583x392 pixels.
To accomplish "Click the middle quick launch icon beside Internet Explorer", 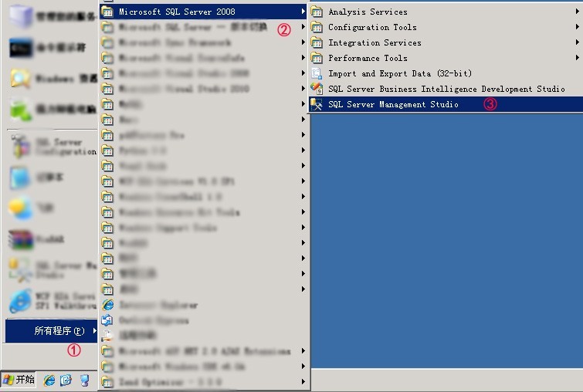I will click(x=66, y=380).
